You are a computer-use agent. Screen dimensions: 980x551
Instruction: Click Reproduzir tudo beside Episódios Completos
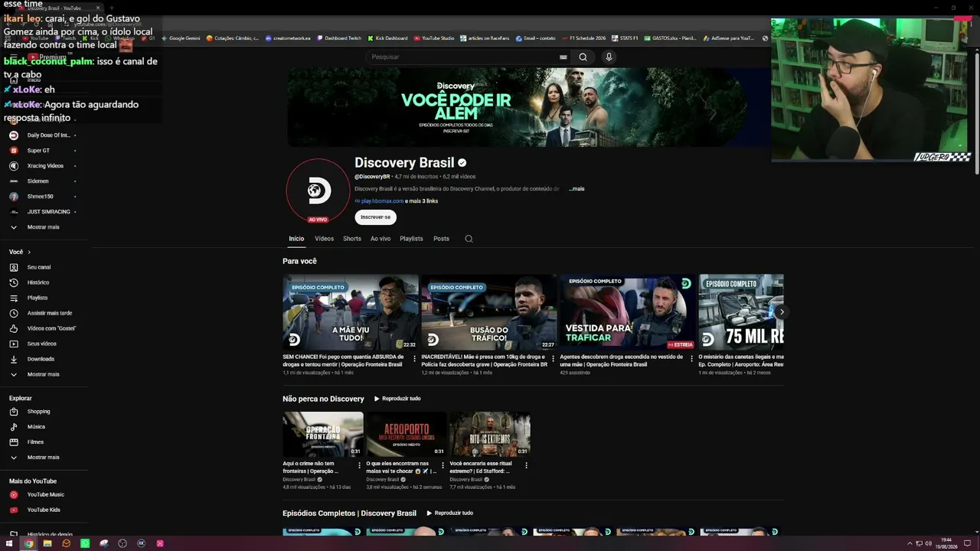coord(449,513)
